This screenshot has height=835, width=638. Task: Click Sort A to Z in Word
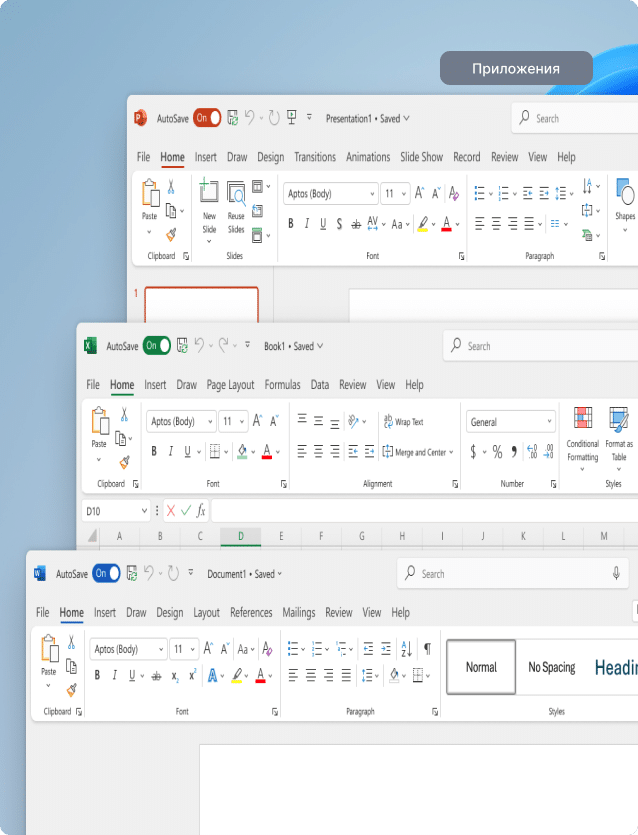[406, 649]
